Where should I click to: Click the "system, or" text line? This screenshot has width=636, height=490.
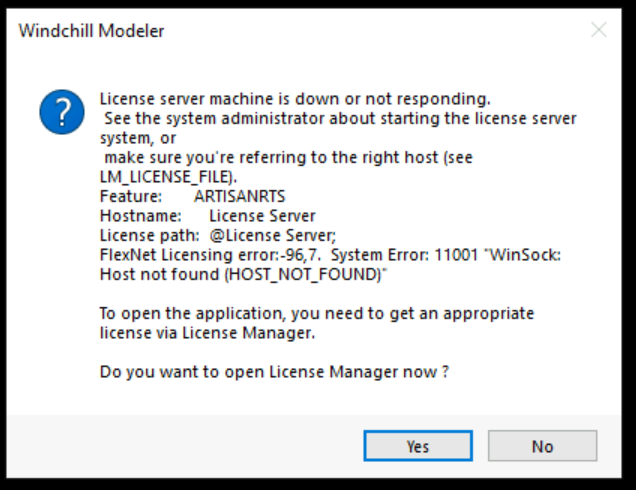(138, 138)
